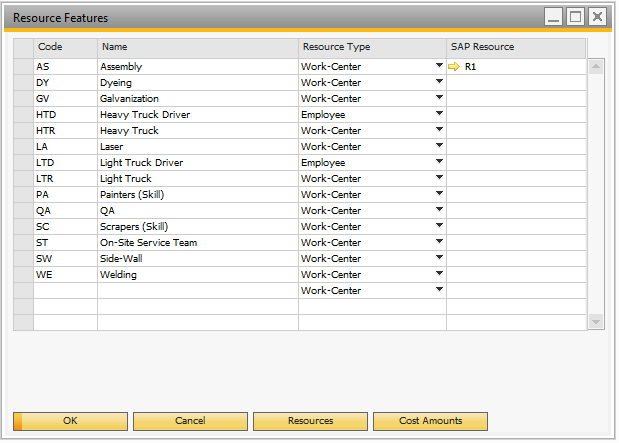This screenshot has height=443, width=619.
Task: Open the Resources button
Action: coord(310,421)
